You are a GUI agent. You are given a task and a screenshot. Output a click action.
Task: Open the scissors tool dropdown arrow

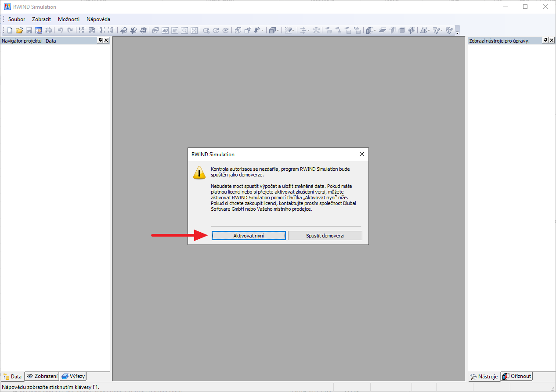441,30
